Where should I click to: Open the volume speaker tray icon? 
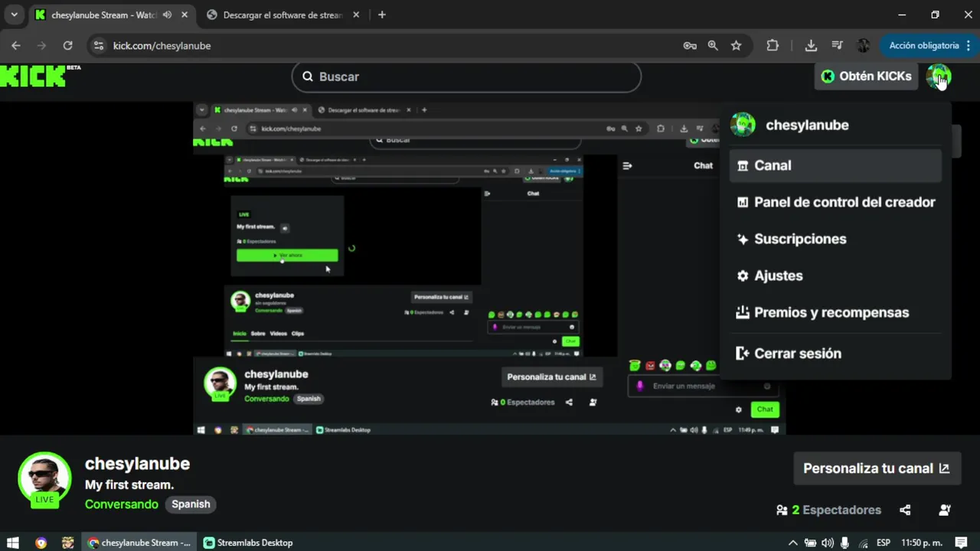click(827, 543)
